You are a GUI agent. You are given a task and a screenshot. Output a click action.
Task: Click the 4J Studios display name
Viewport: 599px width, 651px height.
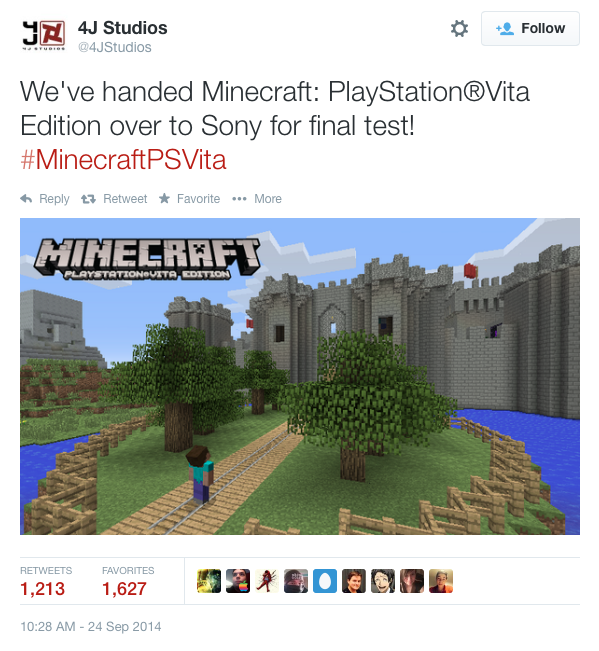click(x=122, y=28)
